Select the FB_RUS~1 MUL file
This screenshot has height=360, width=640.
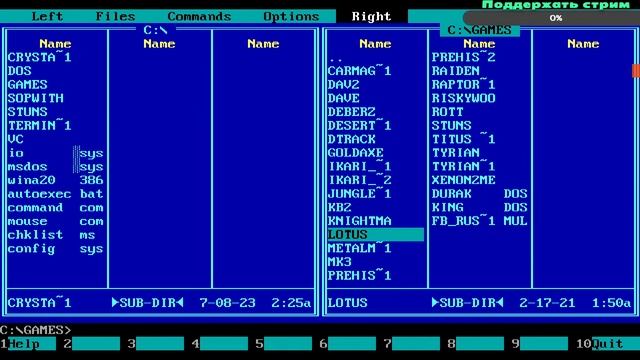coord(480,221)
